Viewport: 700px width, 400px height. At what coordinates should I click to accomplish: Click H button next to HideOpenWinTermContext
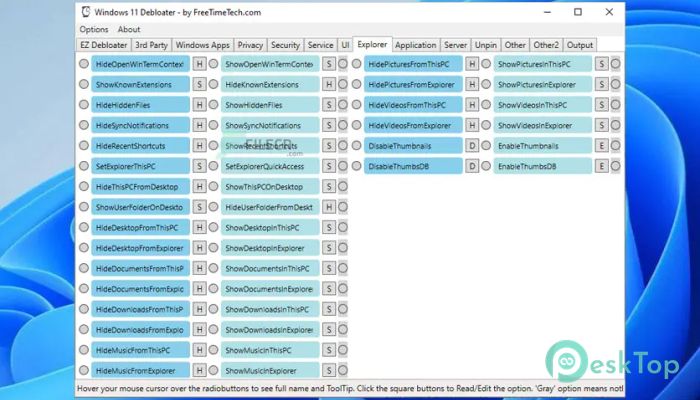coord(199,64)
